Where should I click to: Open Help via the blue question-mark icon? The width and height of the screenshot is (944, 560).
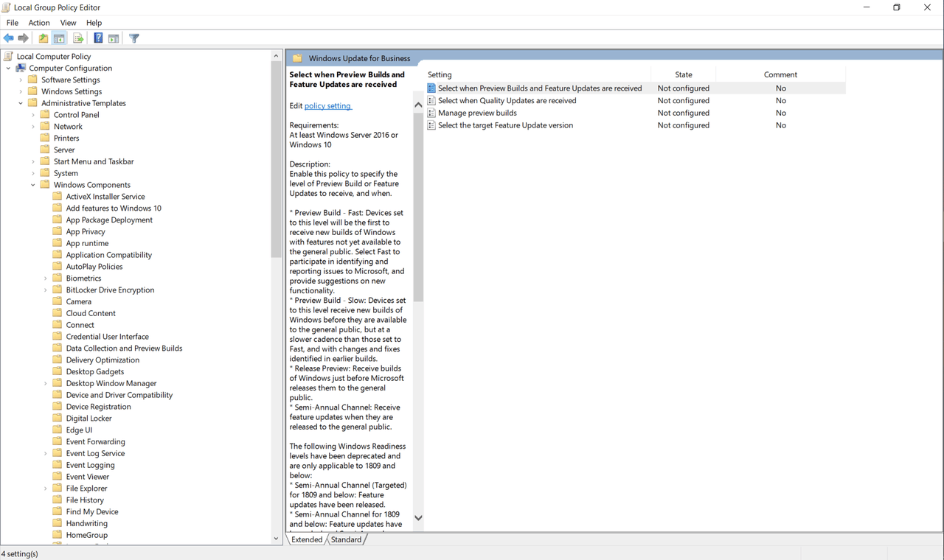(x=98, y=38)
